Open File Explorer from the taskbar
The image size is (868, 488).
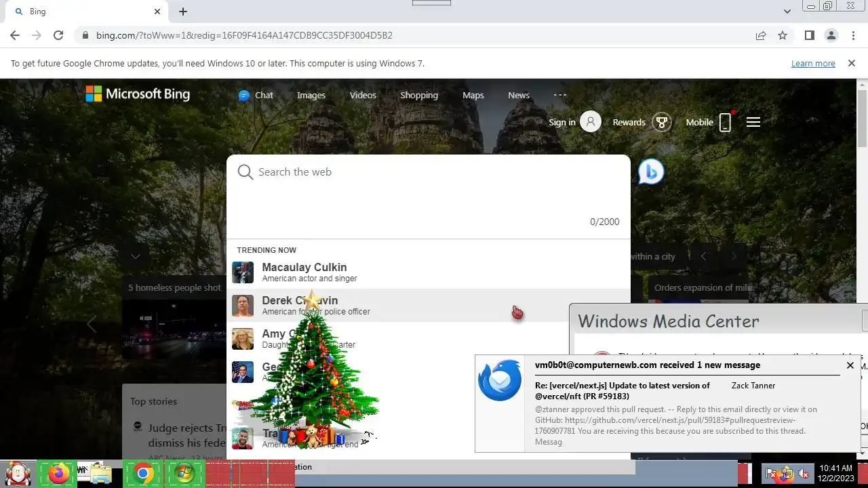(100, 473)
